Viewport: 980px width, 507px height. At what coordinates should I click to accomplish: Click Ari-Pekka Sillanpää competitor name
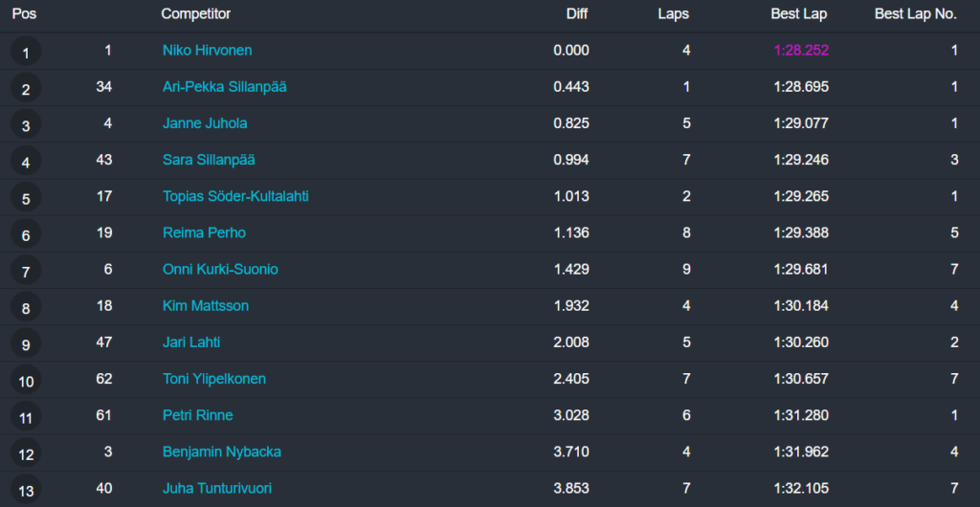coord(224,87)
